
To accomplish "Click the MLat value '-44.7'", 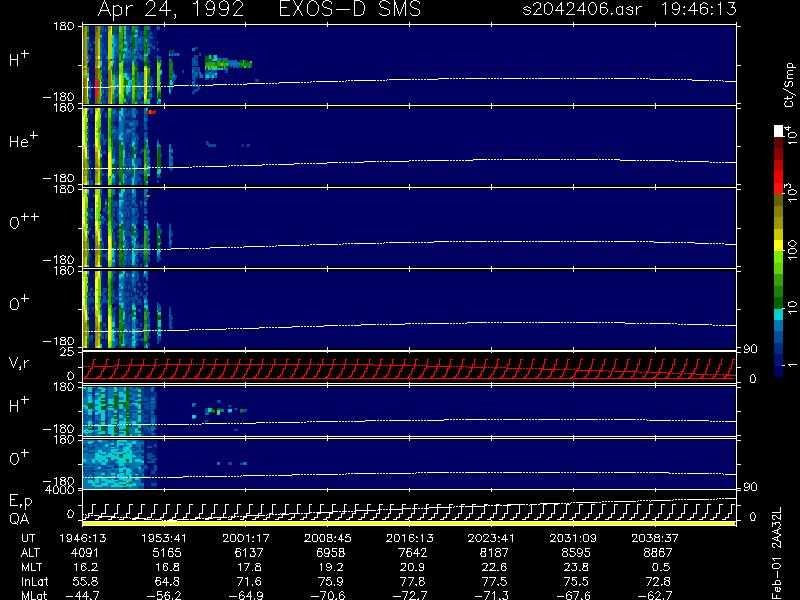I will point(83,595).
